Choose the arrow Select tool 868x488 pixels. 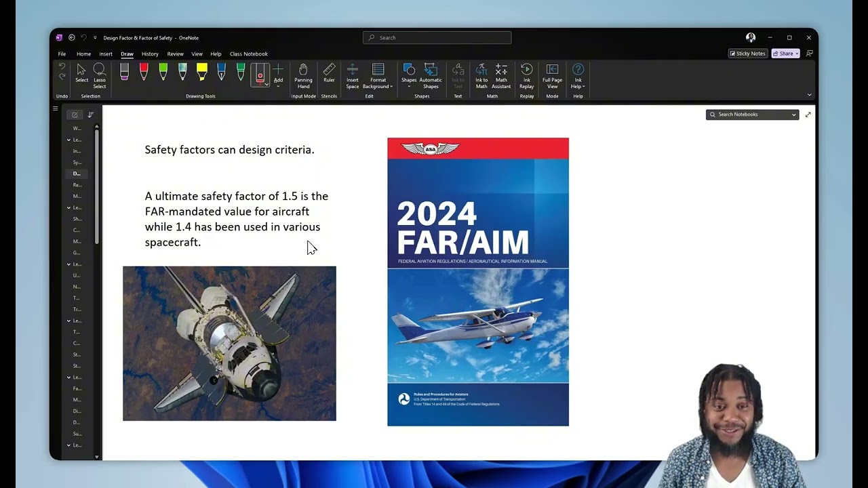pyautogui.click(x=81, y=73)
